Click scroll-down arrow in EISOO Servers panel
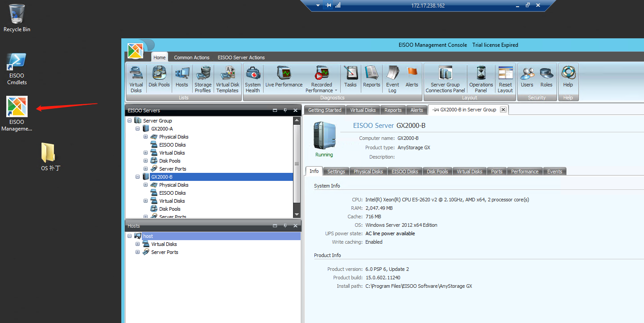 (297, 213)
